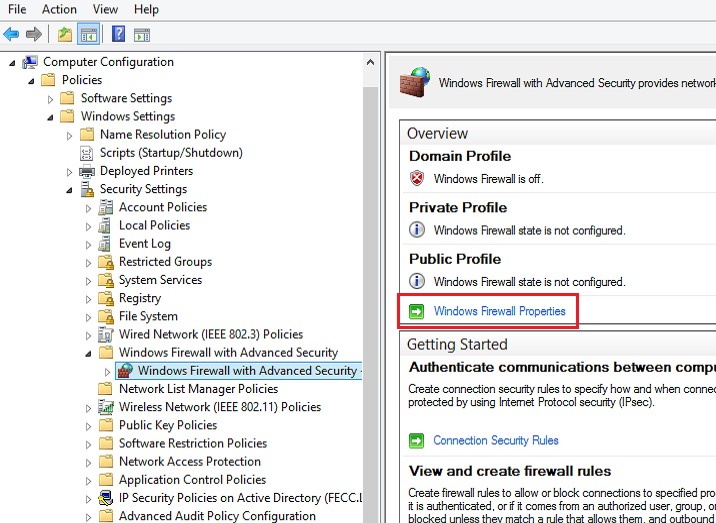Image resolution: width=716 pixels, height=523 pixels.
Task: Expand the Software Settings node
Action: [50, 99]
